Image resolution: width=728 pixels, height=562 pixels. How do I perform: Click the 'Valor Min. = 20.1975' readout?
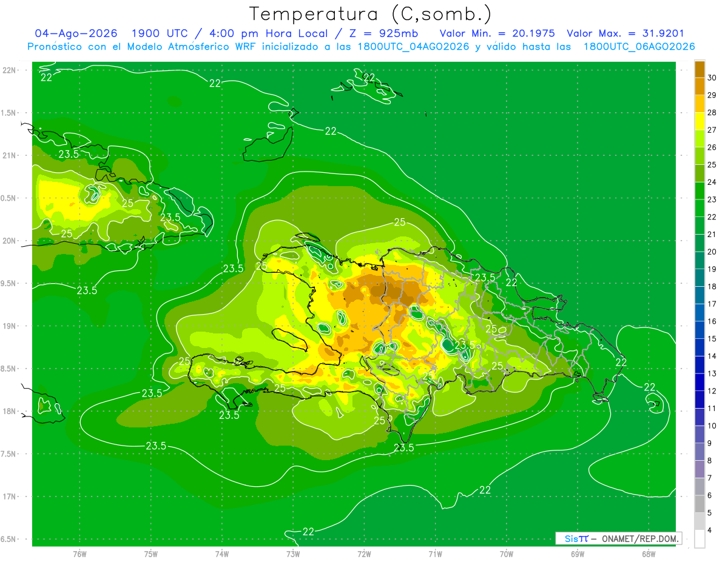point(497,33)
